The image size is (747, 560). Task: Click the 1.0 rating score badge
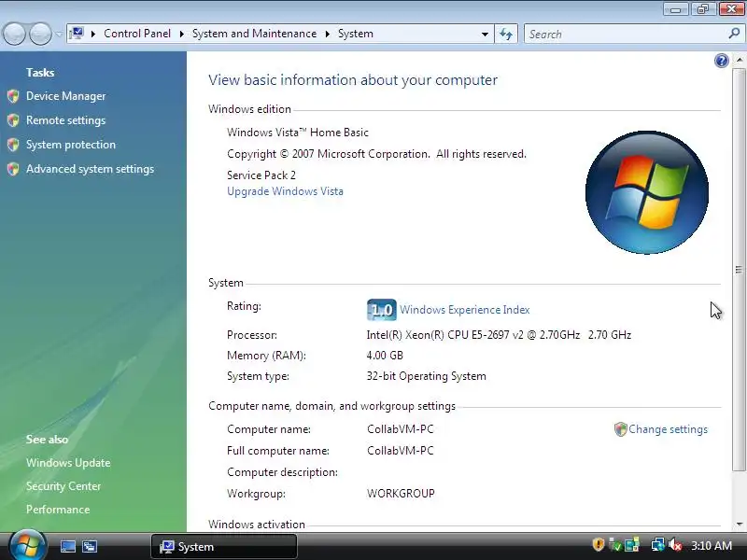point(382,310)
